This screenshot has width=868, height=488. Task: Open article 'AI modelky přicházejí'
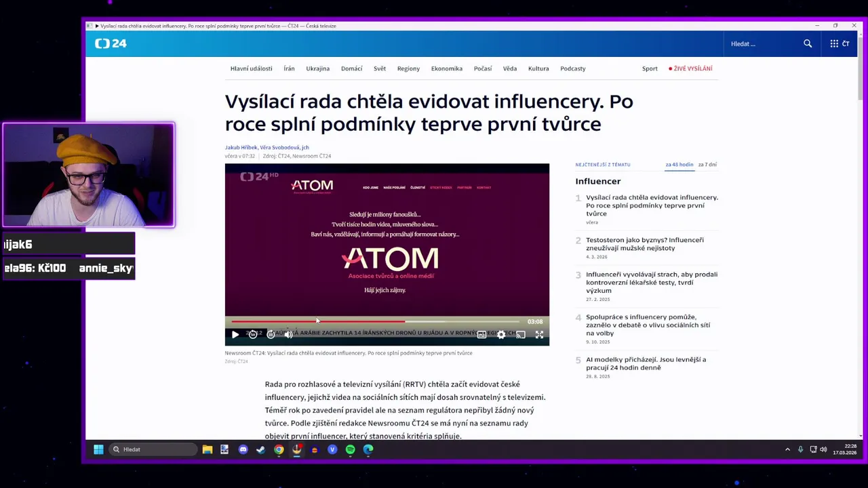coord(646,363)
